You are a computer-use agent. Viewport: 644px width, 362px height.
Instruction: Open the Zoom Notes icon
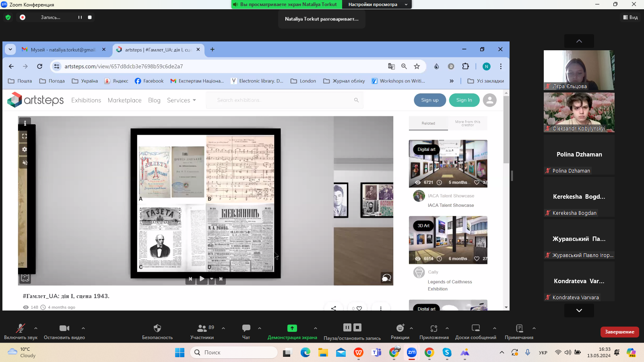coord(519,328)
